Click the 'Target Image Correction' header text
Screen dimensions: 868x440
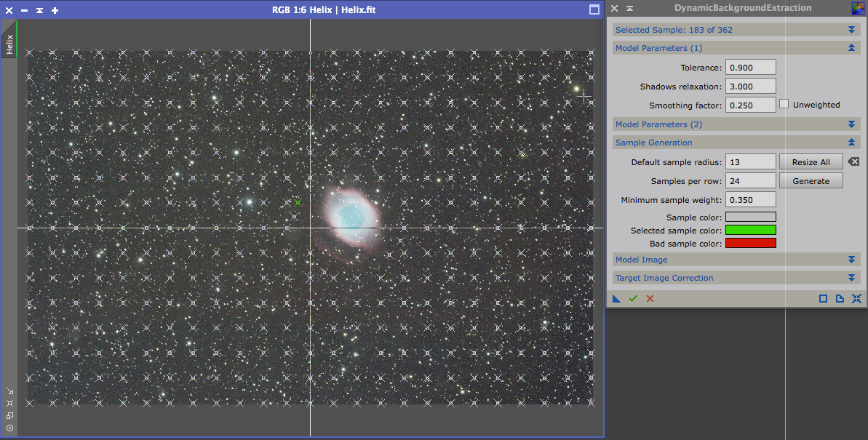(664, 278)
